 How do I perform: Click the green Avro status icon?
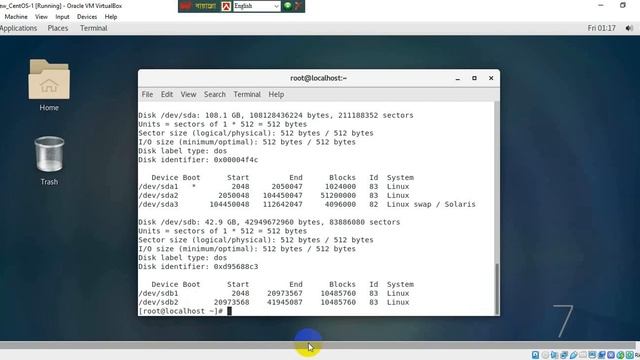point(288,6)
